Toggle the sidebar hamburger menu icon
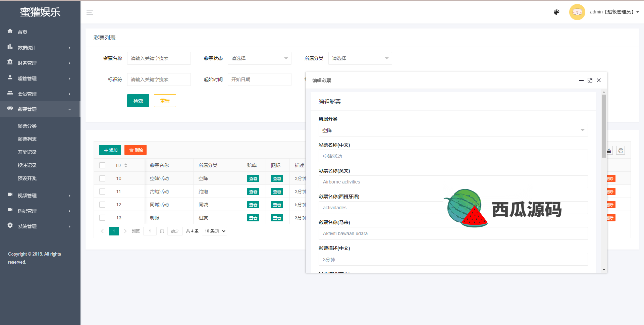Viewport: 644px width, 325px height. coord(90,12)
